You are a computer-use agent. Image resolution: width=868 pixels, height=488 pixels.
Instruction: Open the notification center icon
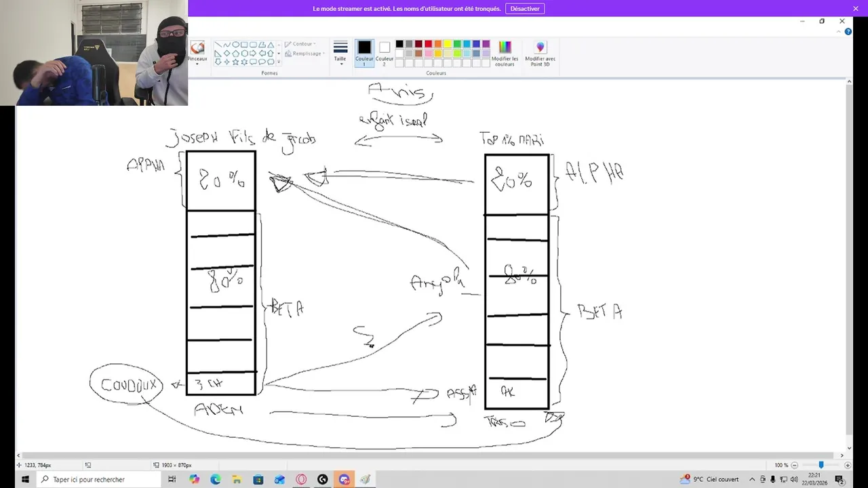click(x=839, y=479)
